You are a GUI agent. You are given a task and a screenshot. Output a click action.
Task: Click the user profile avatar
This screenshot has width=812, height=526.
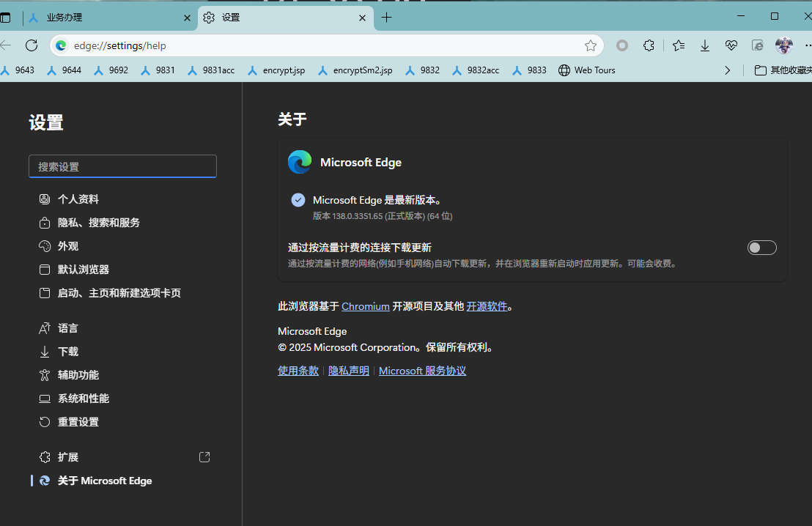point(783,45)
